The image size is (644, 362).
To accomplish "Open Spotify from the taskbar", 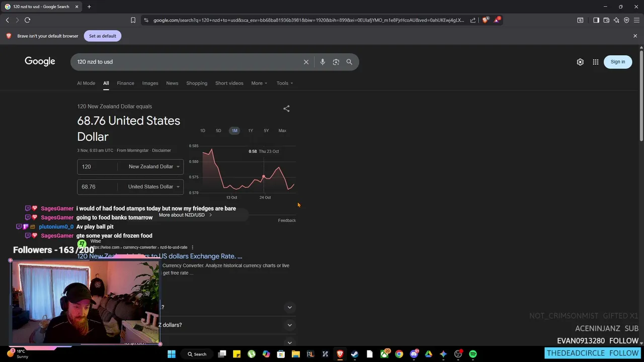I will click(x=473, y=354).
